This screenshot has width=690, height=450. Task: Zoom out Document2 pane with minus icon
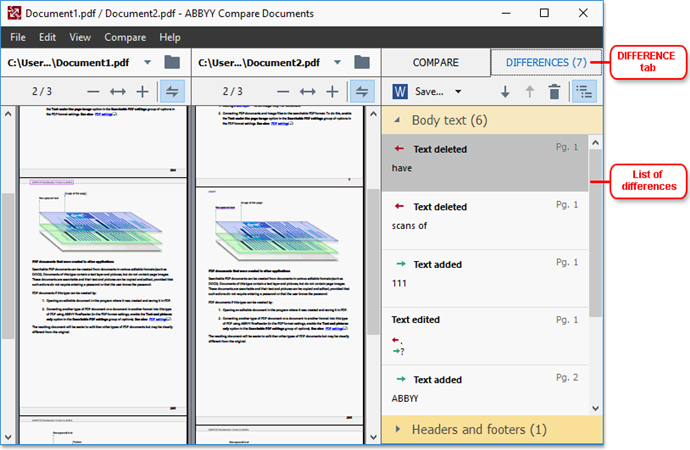tap(283, 91)
